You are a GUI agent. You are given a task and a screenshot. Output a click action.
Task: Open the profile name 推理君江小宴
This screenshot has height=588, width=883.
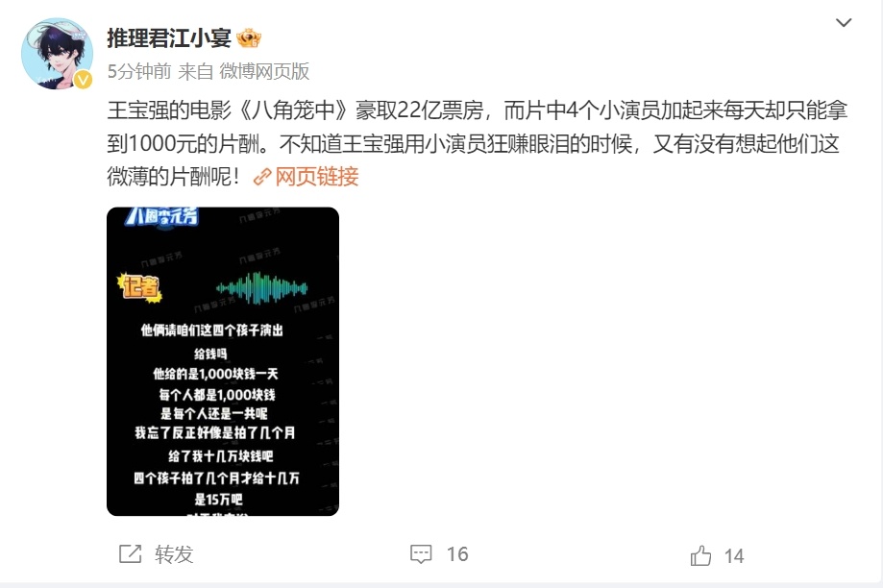pos(169,38)
